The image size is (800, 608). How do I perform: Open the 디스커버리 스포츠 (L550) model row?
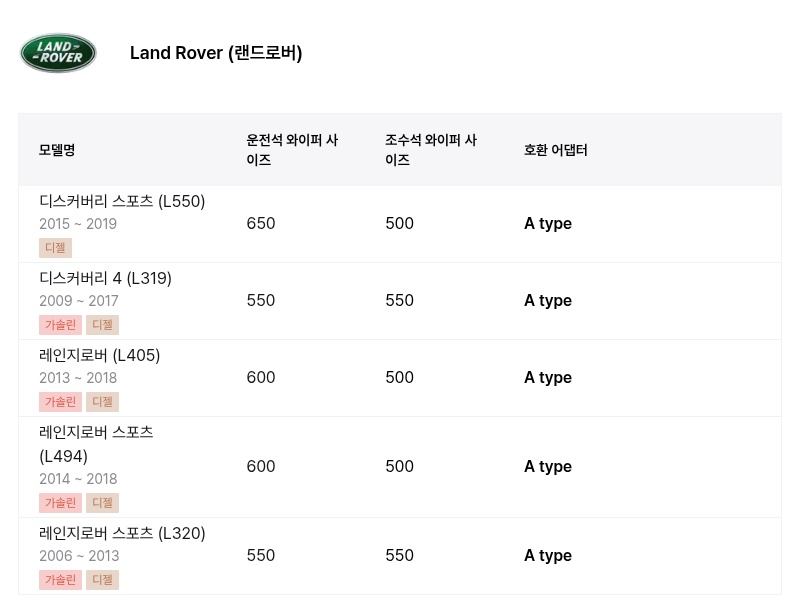pos(400,224)
